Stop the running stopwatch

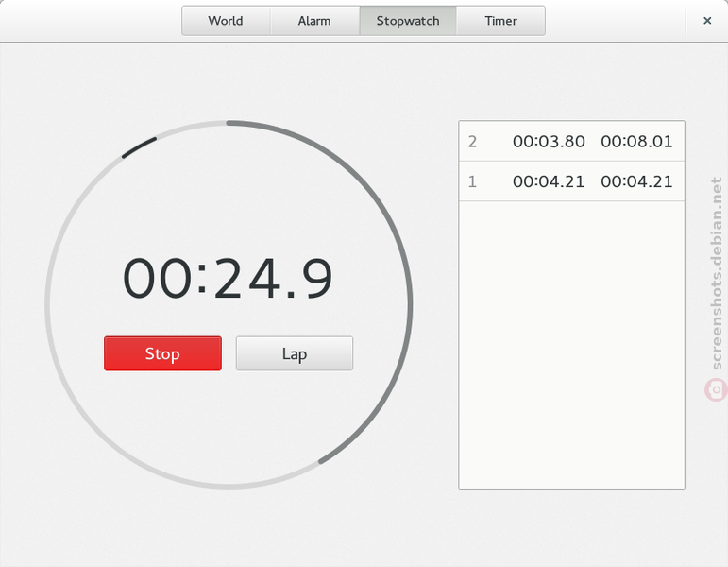(163, 353)
